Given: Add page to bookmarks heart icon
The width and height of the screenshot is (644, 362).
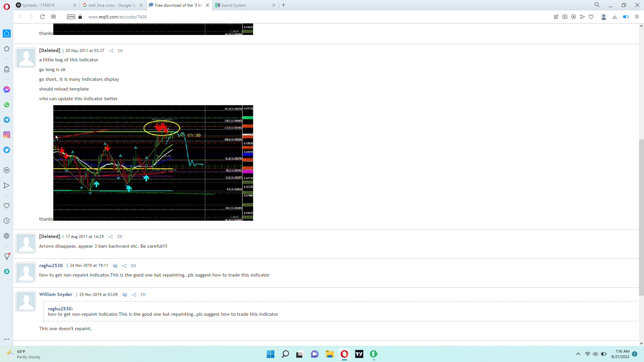Looking at the screenshot, I should pyautogui.click(x=591, y=17).
